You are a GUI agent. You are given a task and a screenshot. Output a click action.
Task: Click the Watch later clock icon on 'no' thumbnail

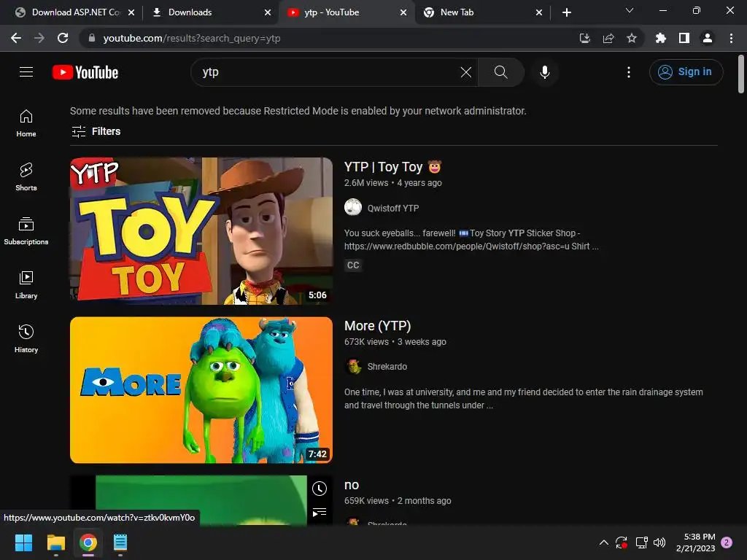tap(320, 488)
